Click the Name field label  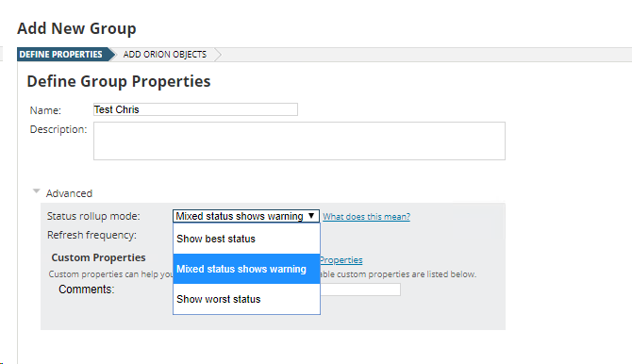click(45, 110)
